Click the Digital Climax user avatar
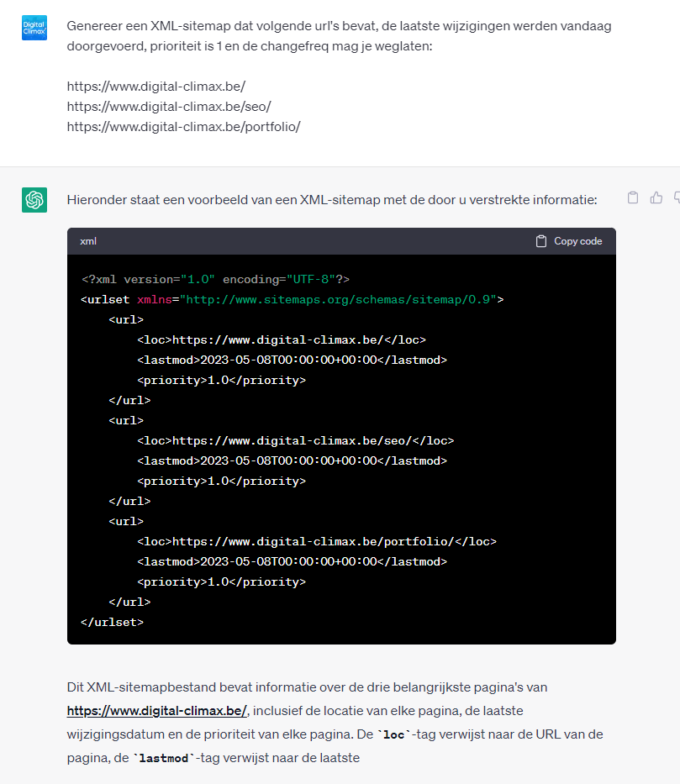Screen dimensions: 680x784 pyautogui.click(x=34, y=28)
